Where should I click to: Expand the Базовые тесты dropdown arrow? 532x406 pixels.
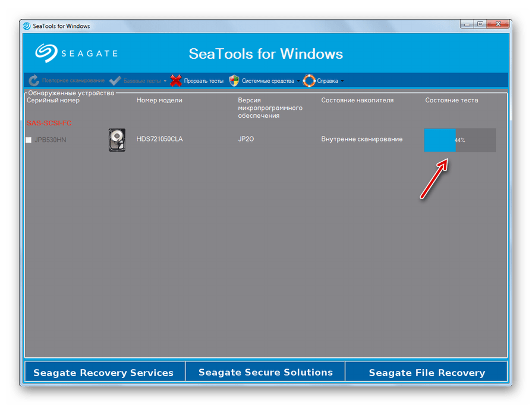165,81
